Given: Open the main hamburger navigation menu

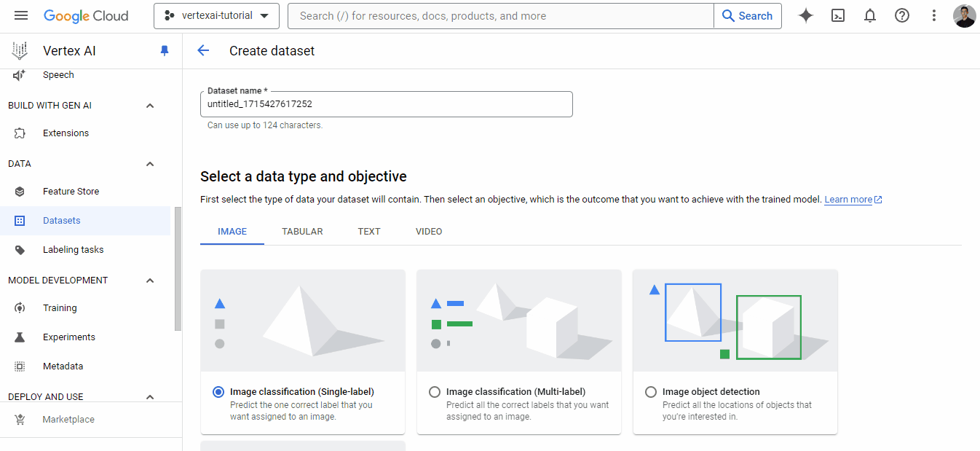Looking at the screenshot, I should coord(21,15).
